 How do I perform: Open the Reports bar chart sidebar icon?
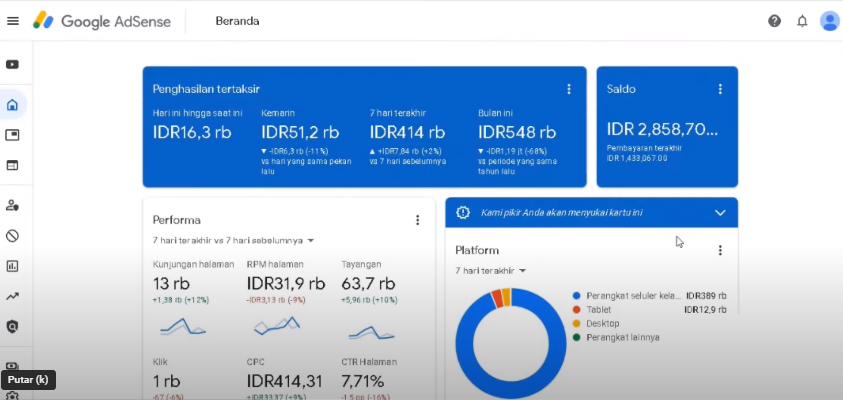[13, 266]
